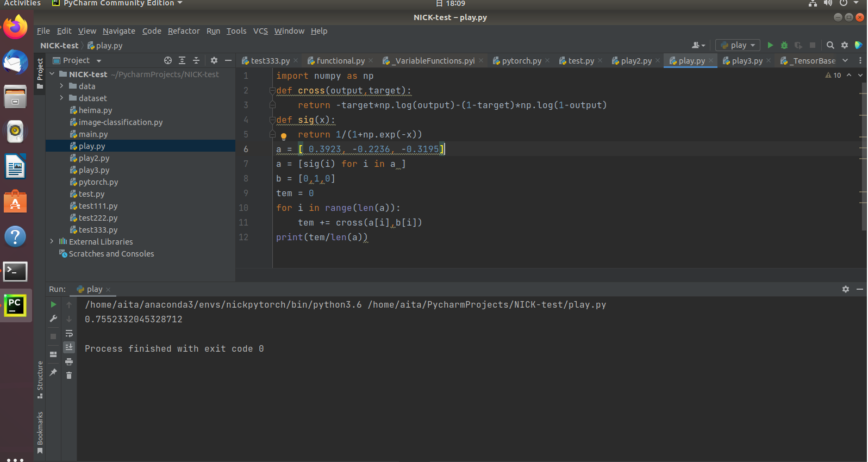868x462 pixels.
Task: Select pytorch.py in the Project tree
Action: (x=98, y=182)
